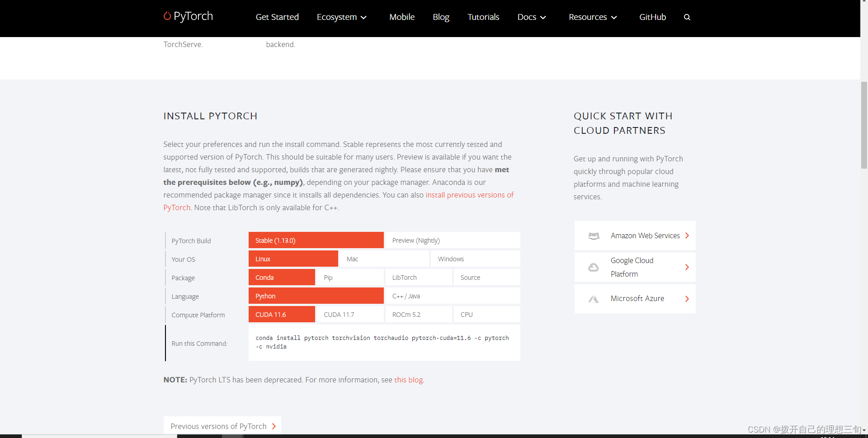Select ROCm 5.2 compute platform

click(419, 315)
